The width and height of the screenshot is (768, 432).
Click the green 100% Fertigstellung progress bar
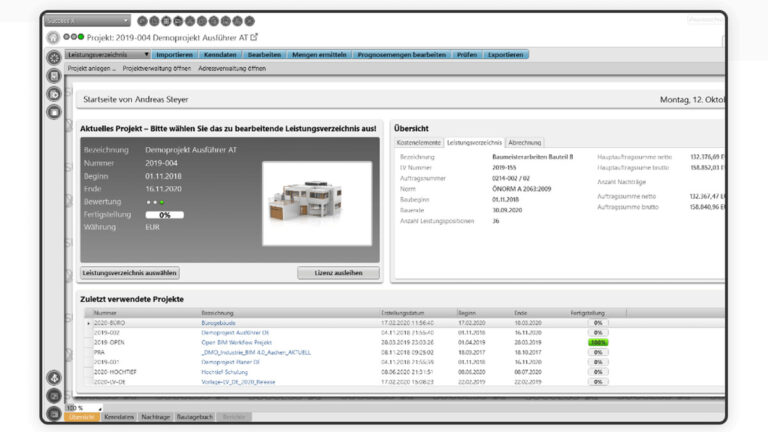[598, 342]
